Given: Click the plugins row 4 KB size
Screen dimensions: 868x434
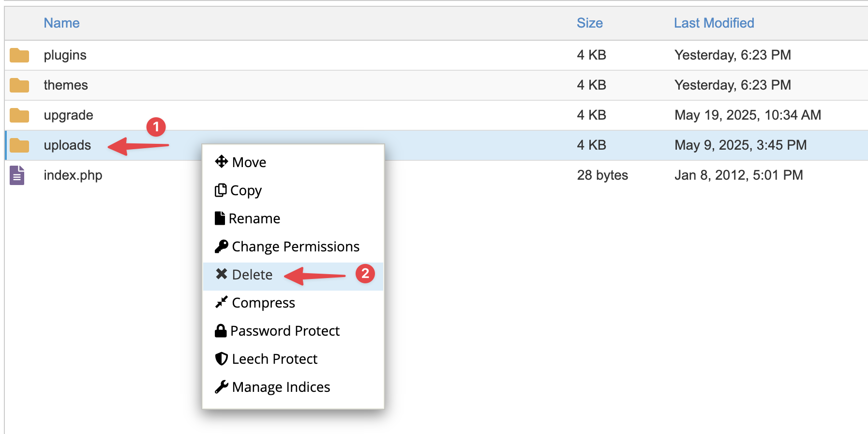Looking at the screenshot, I should [x=591, y=55].
